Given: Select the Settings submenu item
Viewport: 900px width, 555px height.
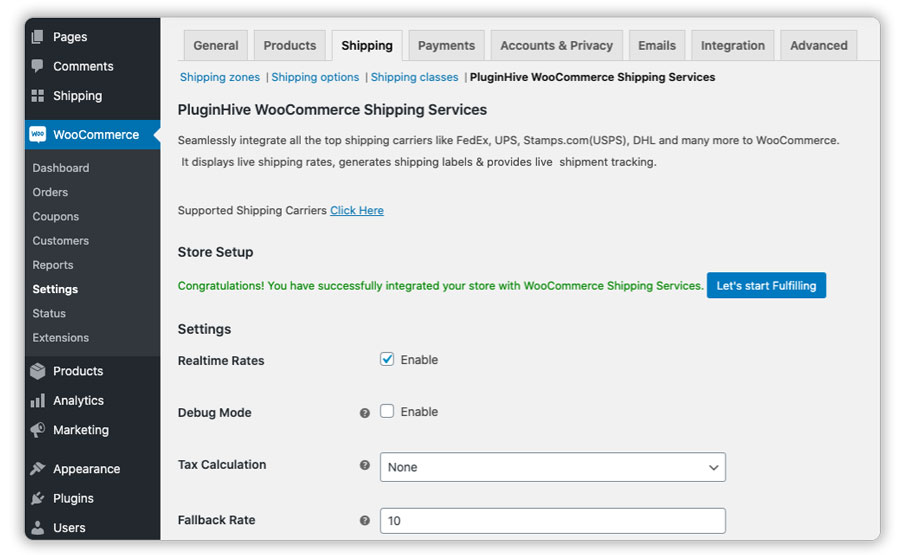Looking at the screenshot, I should (55, 289).
